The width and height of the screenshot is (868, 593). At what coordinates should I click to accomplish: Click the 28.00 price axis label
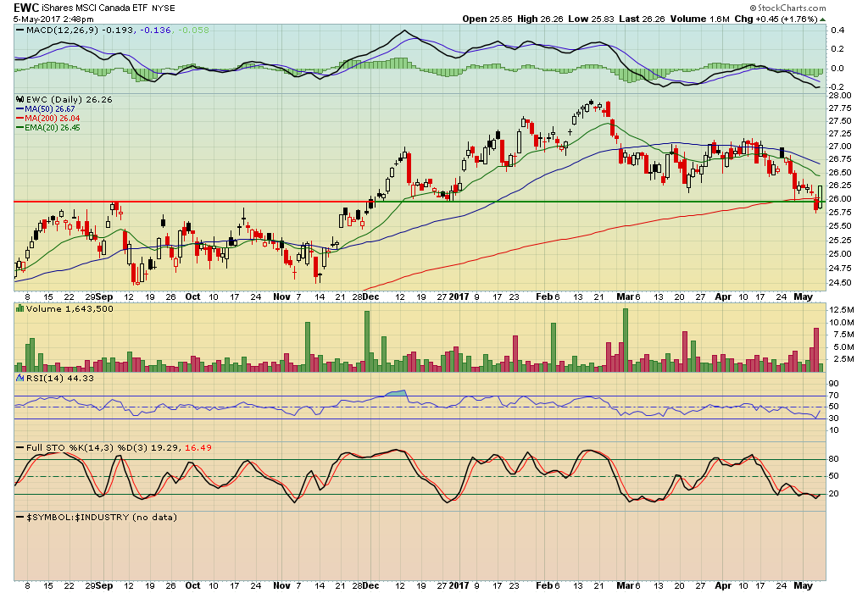[840, 96]
